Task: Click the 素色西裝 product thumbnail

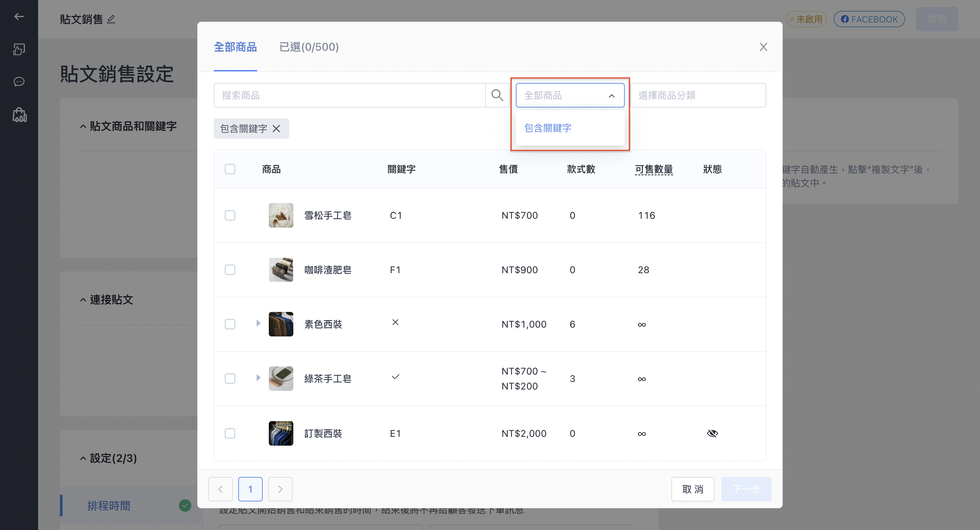Action: [281, 324]
